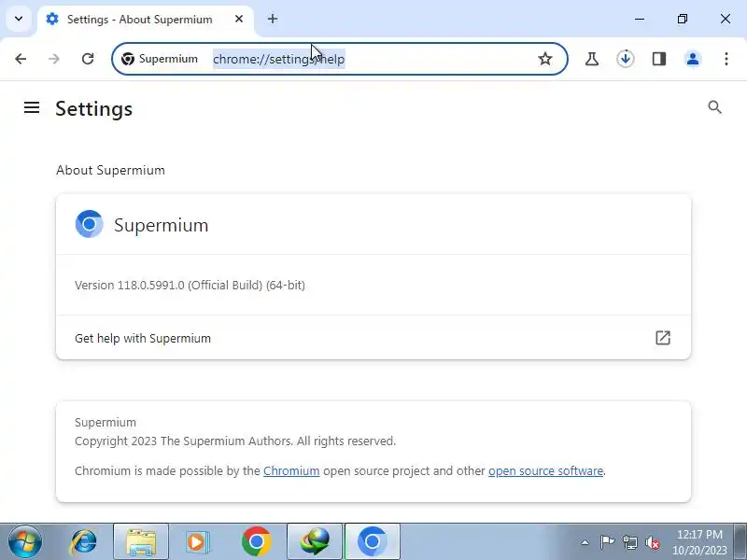Viewport: 747px width, 560px height.
Task: Click the Show desktop strip on taskbar
Action: pyautogui.click(x=741, y=542)
